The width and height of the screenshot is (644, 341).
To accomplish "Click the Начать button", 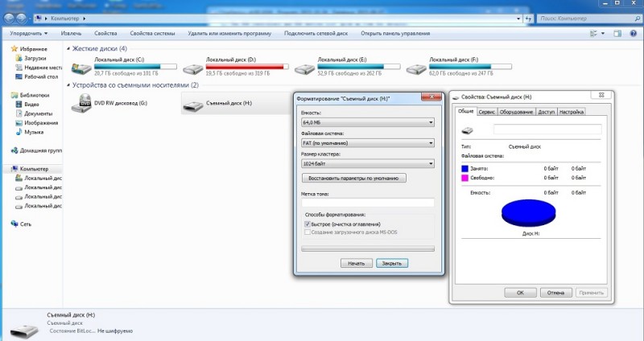I will tap(356, 264).
